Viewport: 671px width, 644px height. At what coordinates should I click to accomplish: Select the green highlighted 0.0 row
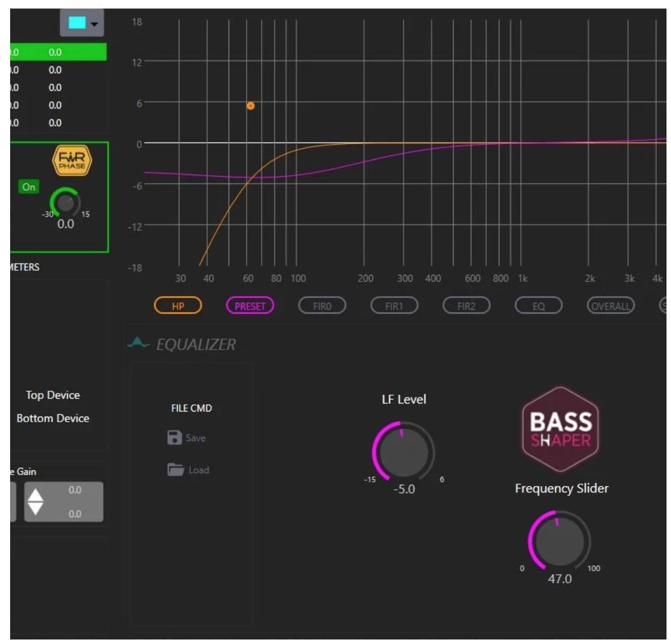click(x=56, y=52)
